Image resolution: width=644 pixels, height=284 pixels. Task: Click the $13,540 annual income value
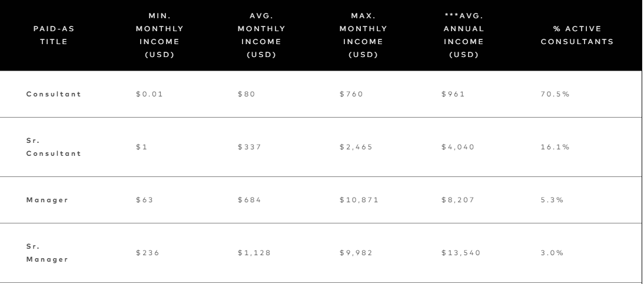461,253
